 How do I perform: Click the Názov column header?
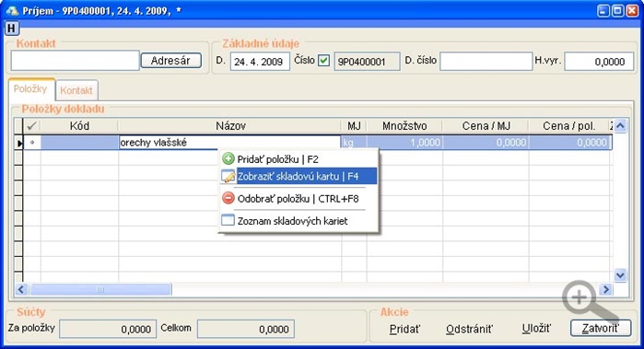pyautogui.click(x=229, y=126)
